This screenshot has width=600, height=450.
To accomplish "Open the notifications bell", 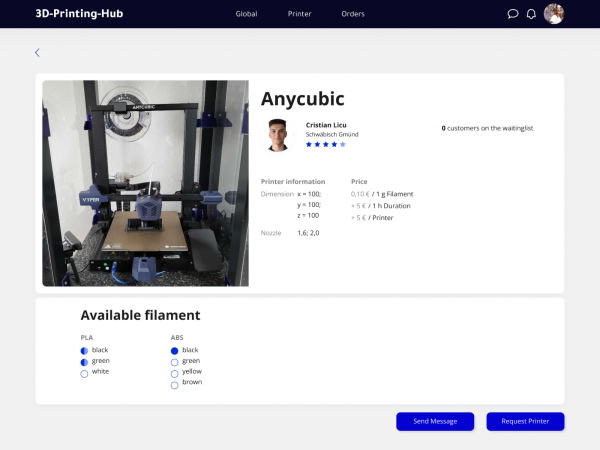I will tap(531, 14).
